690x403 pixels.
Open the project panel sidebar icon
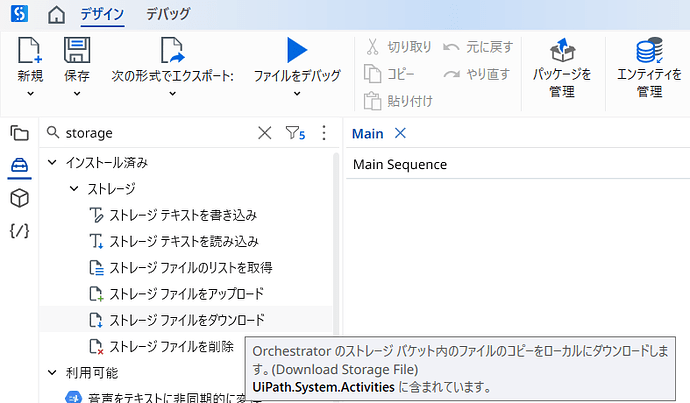(19, 133)
